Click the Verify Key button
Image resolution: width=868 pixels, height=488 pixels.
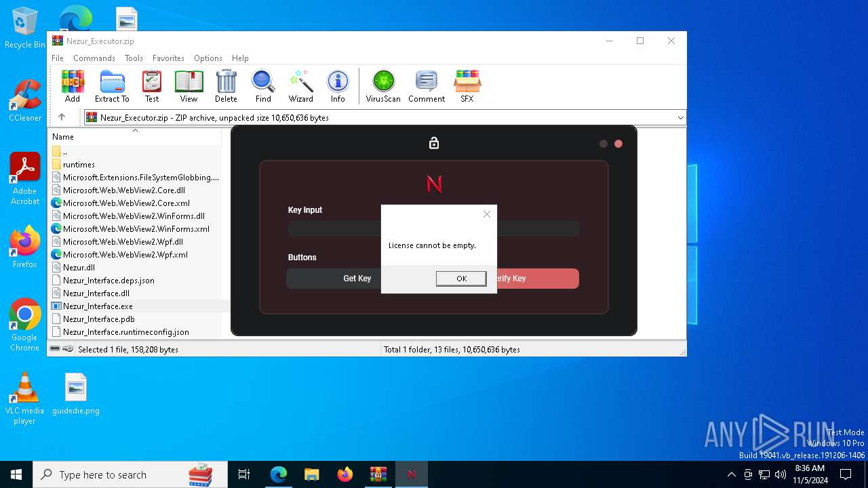coord(538,279)
